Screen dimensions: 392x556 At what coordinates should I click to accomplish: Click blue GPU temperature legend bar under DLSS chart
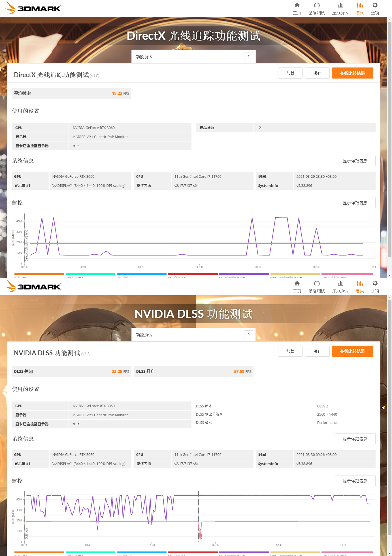tap(141, 552)
